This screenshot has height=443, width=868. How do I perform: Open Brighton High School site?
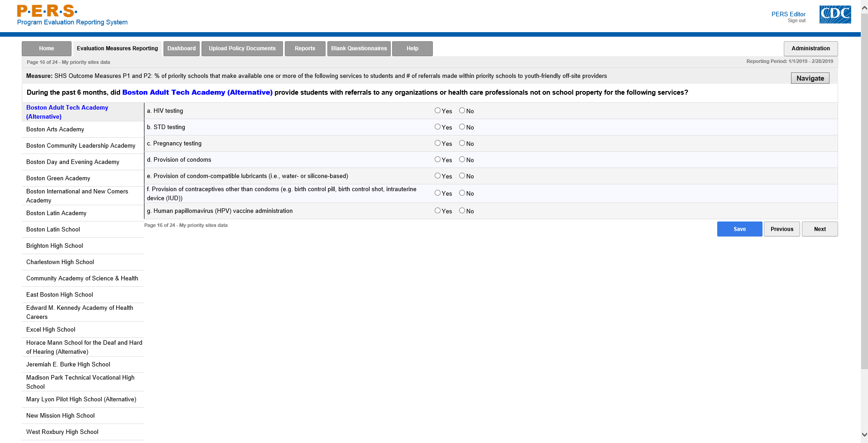pyautogui.click(x=83, y=246)
